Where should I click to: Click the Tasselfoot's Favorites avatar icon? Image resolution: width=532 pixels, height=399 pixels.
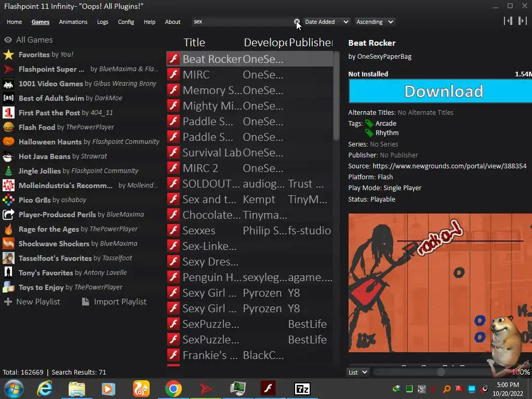point(8,258)
